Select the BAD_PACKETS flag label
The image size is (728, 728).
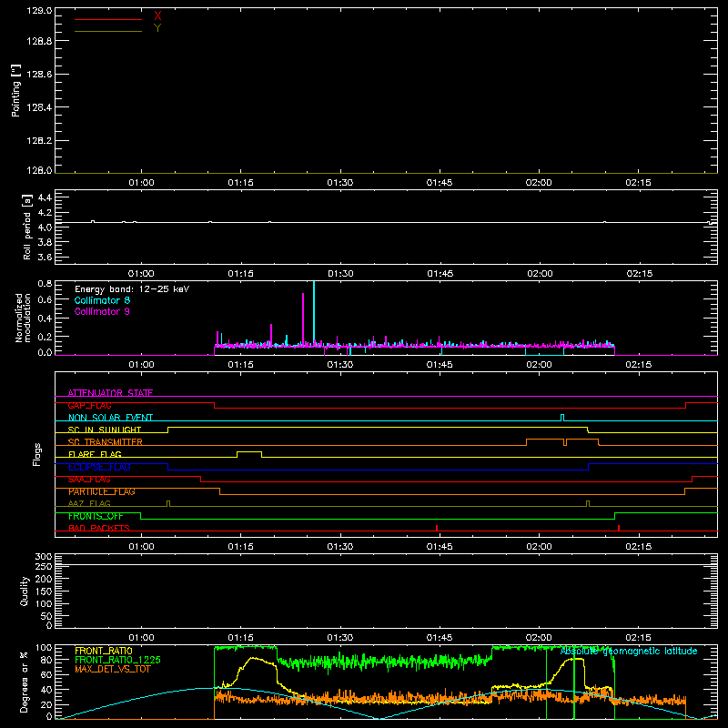pyautogui.click(x=99, y=528)
